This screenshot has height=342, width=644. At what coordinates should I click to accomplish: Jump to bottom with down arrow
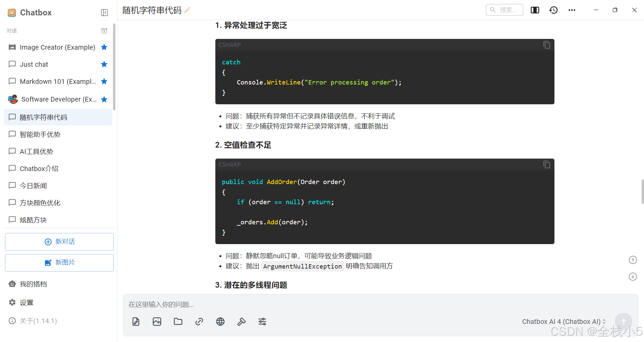click(x=633, y=277)
